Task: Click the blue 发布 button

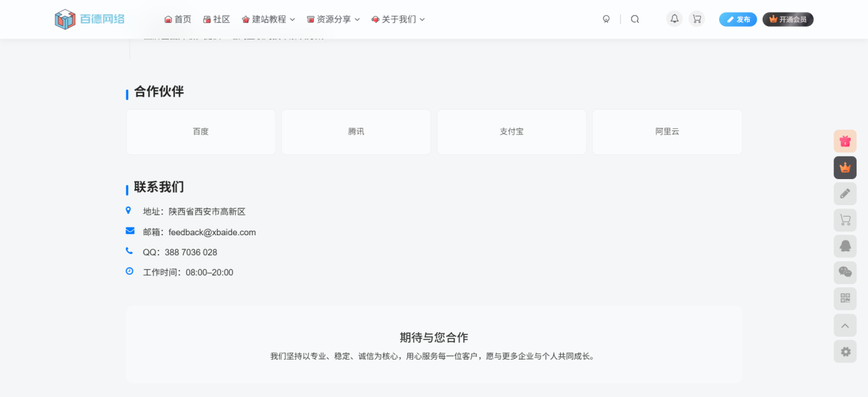Action: point(738,19)
